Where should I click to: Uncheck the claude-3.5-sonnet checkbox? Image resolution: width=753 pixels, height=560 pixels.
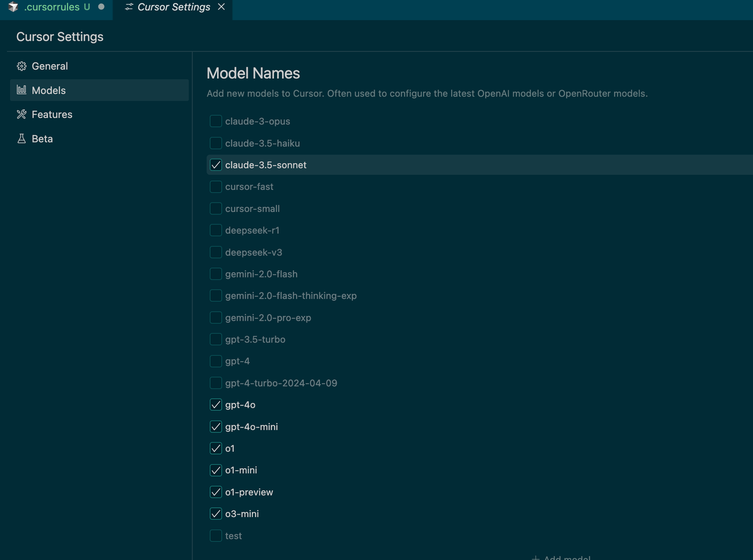[x=216, y=165]
